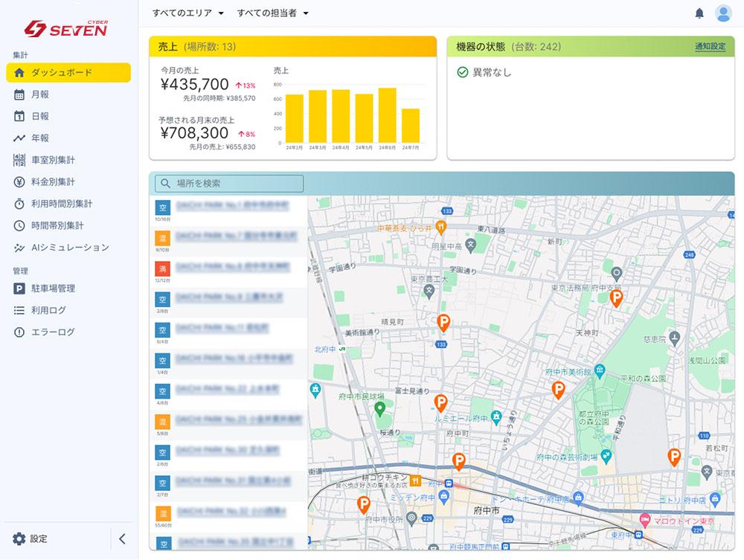The height and width of the screenshot is (560, 744).
Task: Click the 通知設定 link
Action: pos(710,46)
